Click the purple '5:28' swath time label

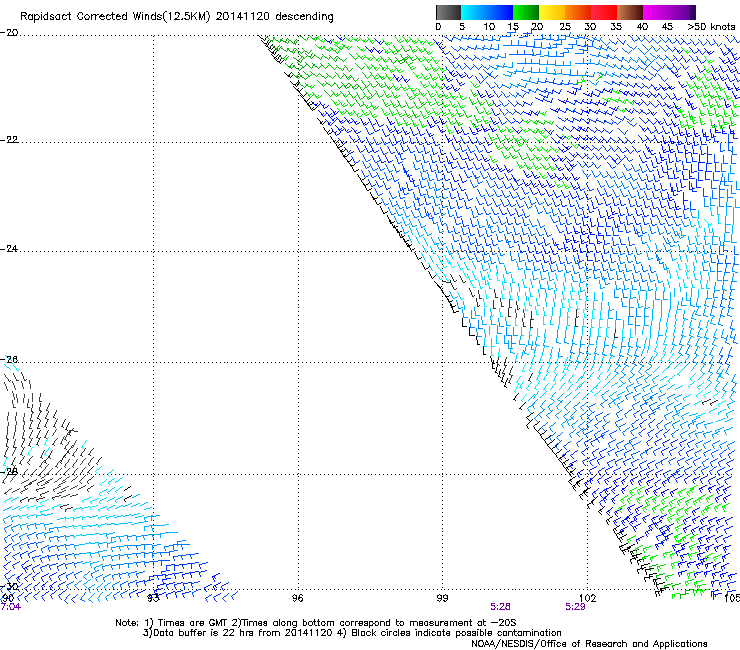[x=500, y=607]
